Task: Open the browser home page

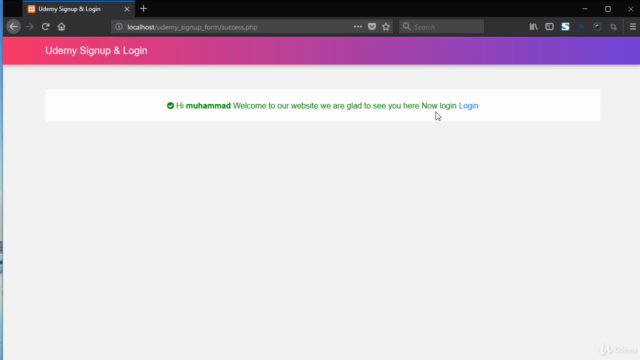Action: pos(61,27)
